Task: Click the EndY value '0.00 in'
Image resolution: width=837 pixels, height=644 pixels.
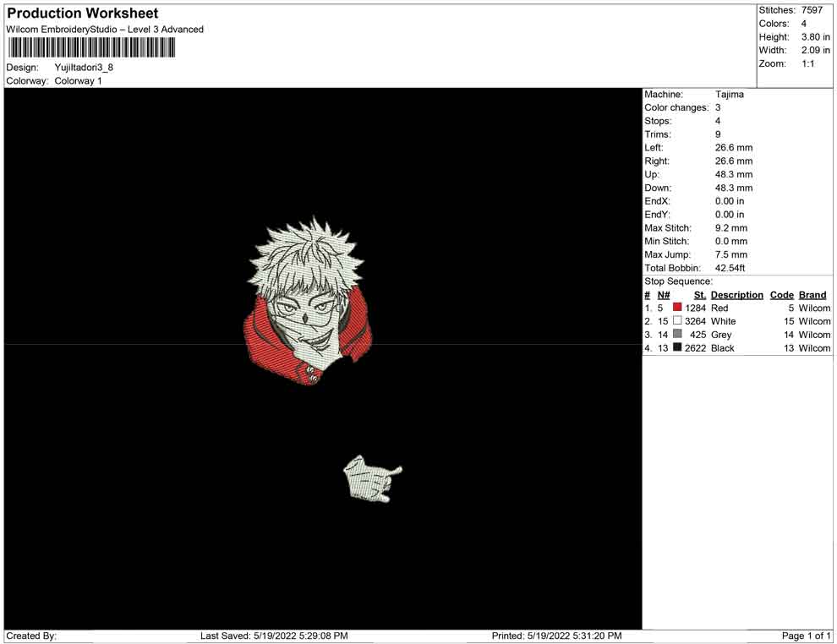Action: tap(730, 214)
